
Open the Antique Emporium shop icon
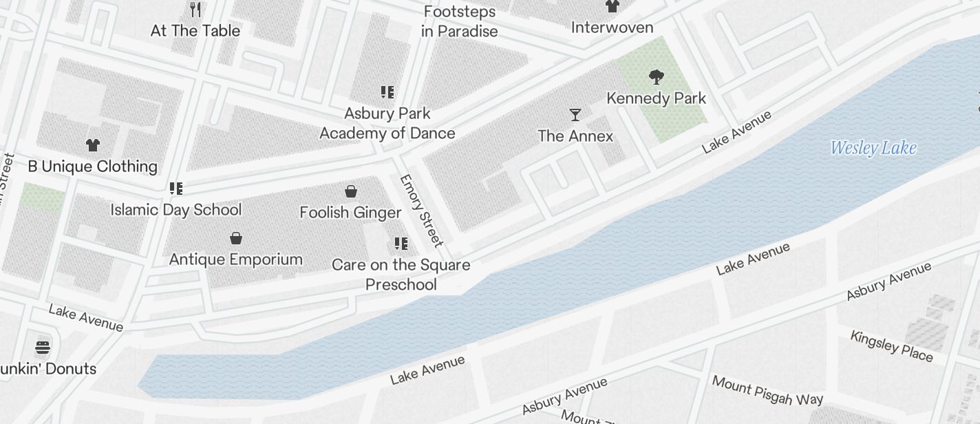coord(236,238)
